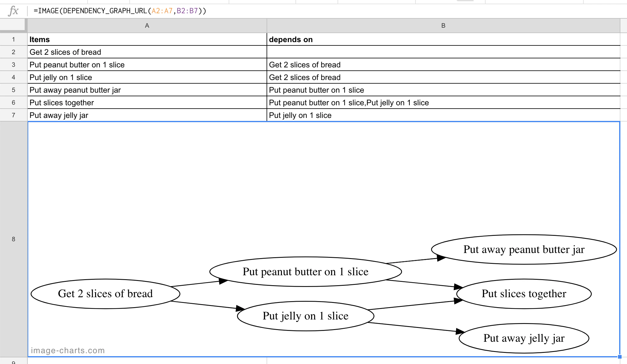Click the fx function icon

click(x=13, y=11)
